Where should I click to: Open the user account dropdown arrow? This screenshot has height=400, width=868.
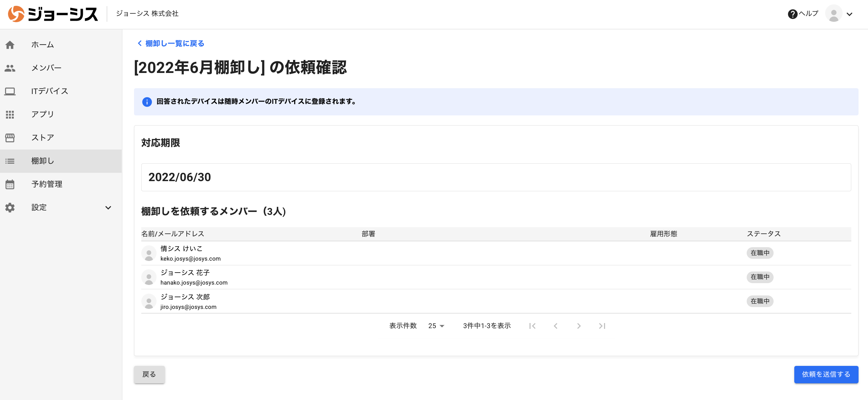tap(849, 15)
